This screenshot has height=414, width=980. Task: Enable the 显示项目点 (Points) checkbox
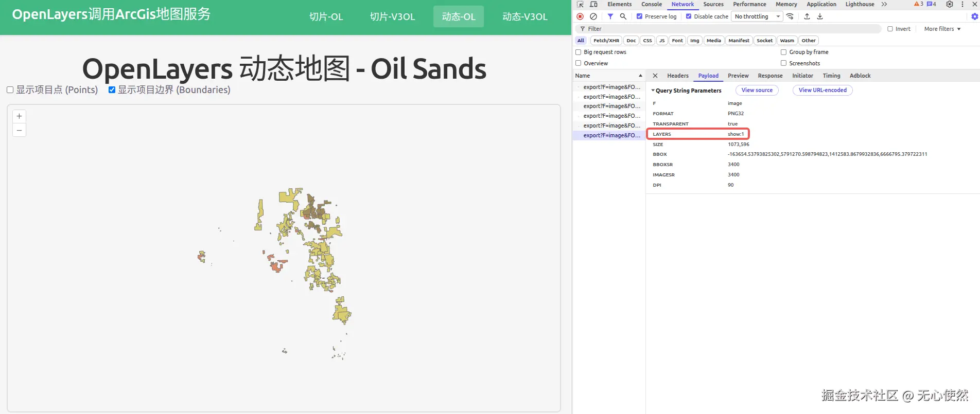click(x=10, y=89)
